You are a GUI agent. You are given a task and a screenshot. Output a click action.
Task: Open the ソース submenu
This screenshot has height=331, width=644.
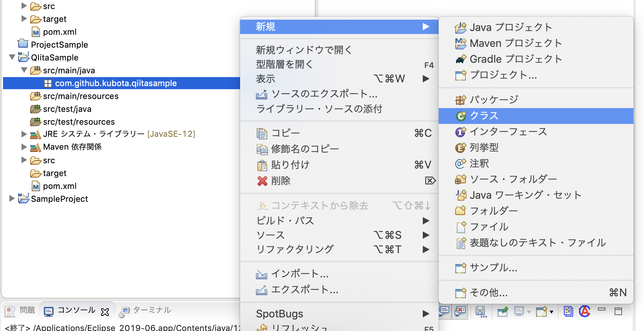[339, 235]
